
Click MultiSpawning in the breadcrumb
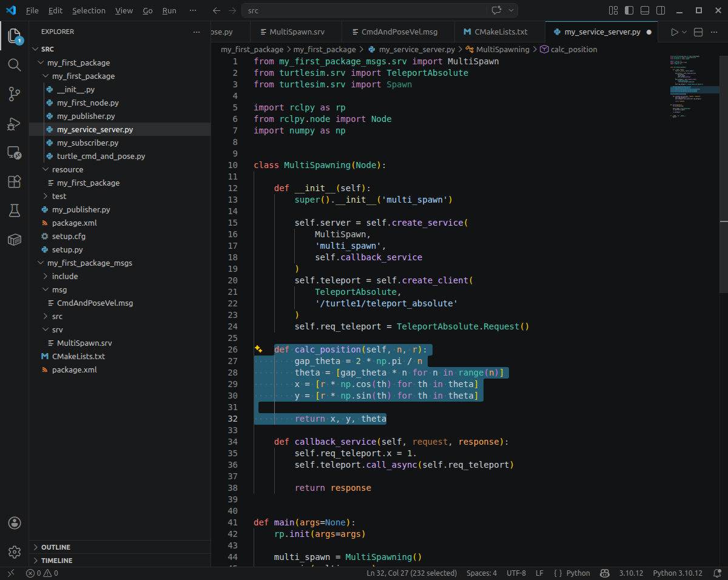(x=502, y=49)
